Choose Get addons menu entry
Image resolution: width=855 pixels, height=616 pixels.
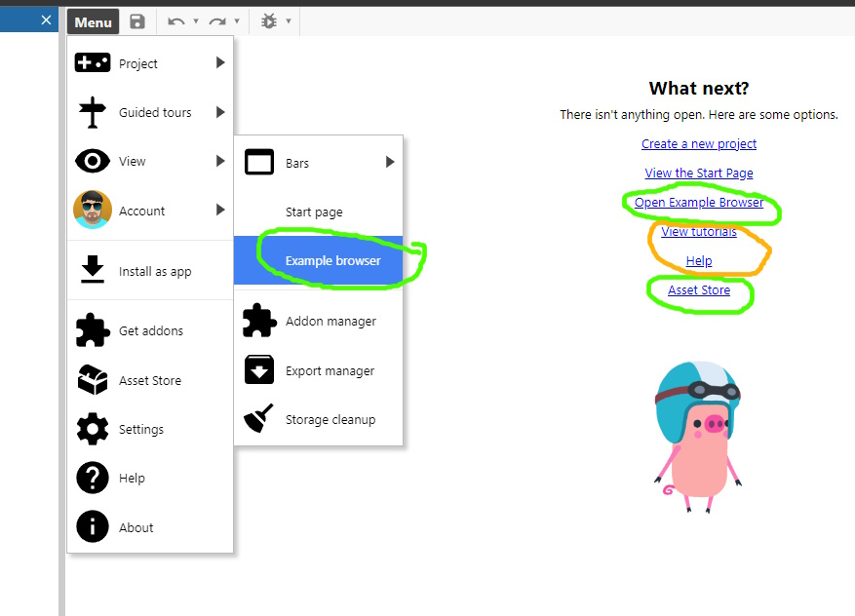click(x=150, y=330)
